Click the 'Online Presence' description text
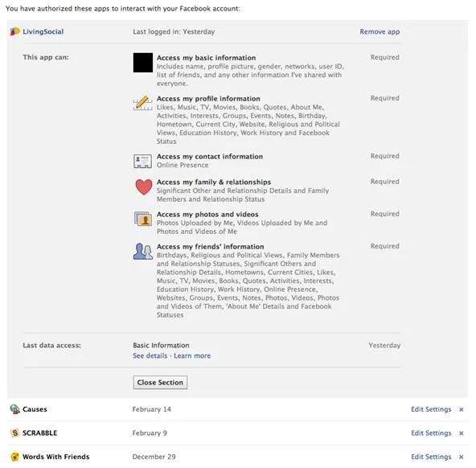 point(183,165)
